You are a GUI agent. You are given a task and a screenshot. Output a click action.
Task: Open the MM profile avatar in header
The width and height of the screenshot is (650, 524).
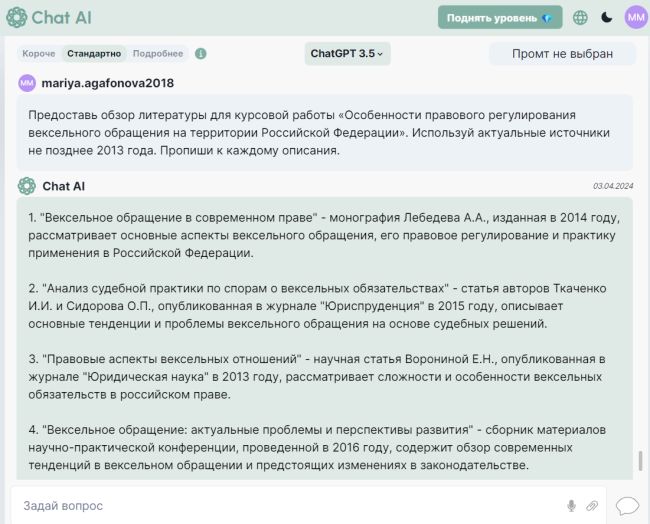coord(635,17)
